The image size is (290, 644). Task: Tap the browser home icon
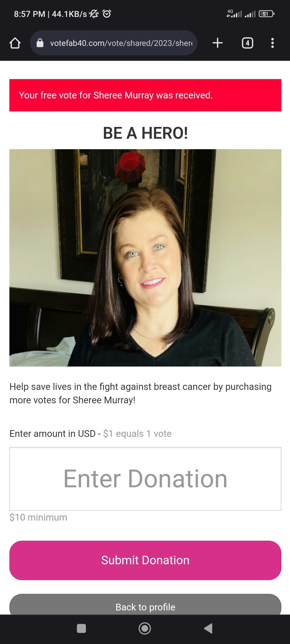pos(15,43)
